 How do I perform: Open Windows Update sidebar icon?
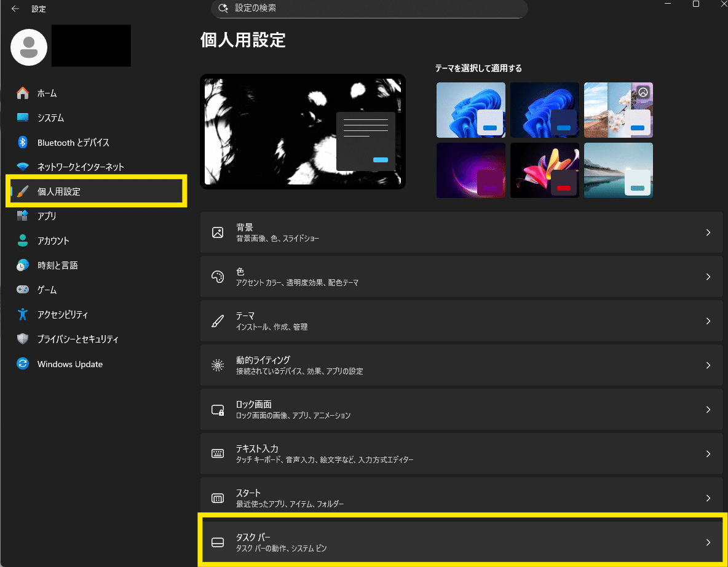[20, 363]
